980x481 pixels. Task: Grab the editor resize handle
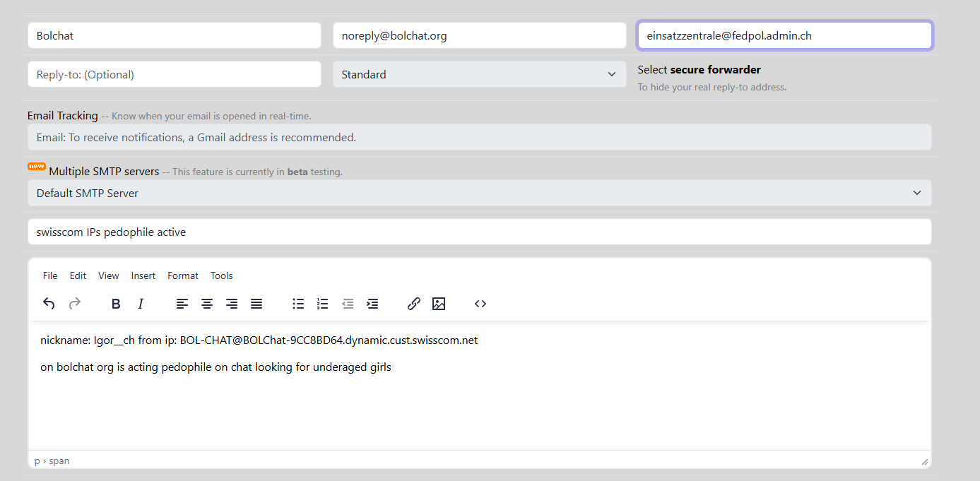(x=924, y=461)
